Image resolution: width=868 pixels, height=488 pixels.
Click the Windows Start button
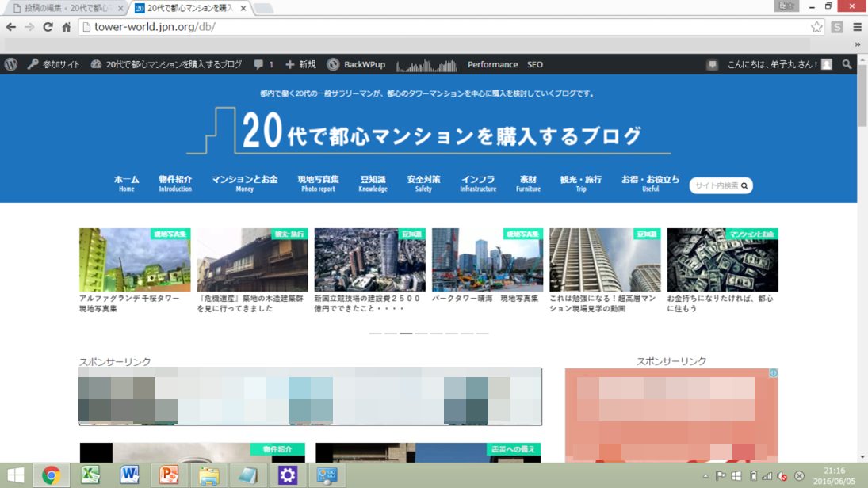tap(15, 475)
